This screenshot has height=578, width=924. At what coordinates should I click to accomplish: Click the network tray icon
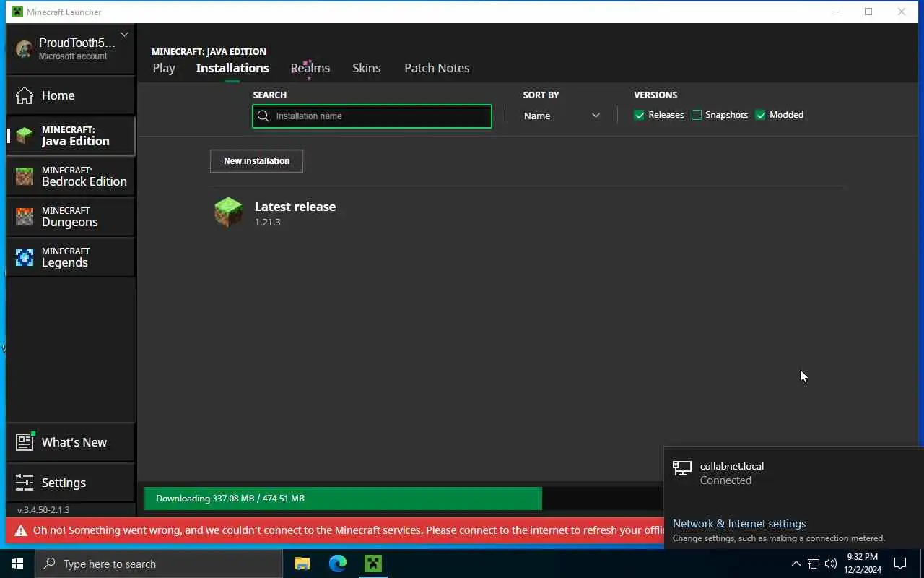(813, 564)
